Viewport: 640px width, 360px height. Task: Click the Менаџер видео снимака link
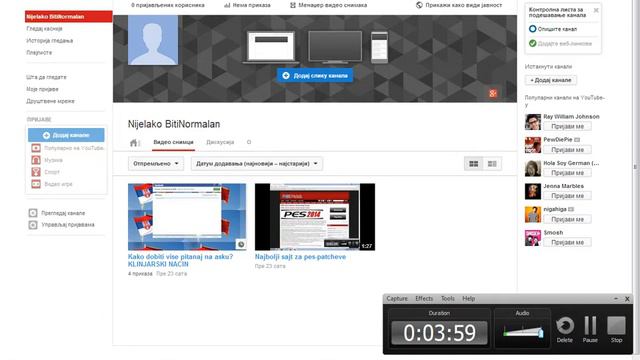click(x=333, y=5)
